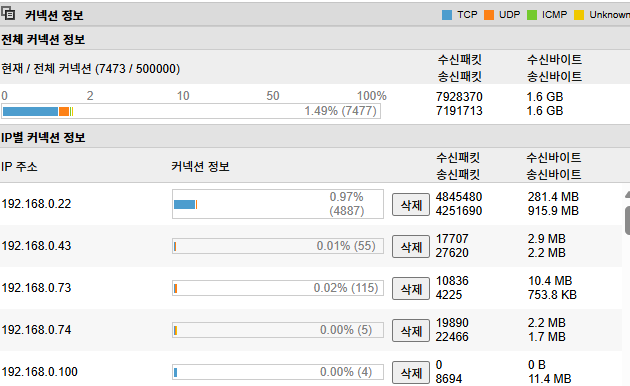Click the 192.168.0.22 connection bar
The height and width of the screenshot is (386, 630).
point(278,204)
